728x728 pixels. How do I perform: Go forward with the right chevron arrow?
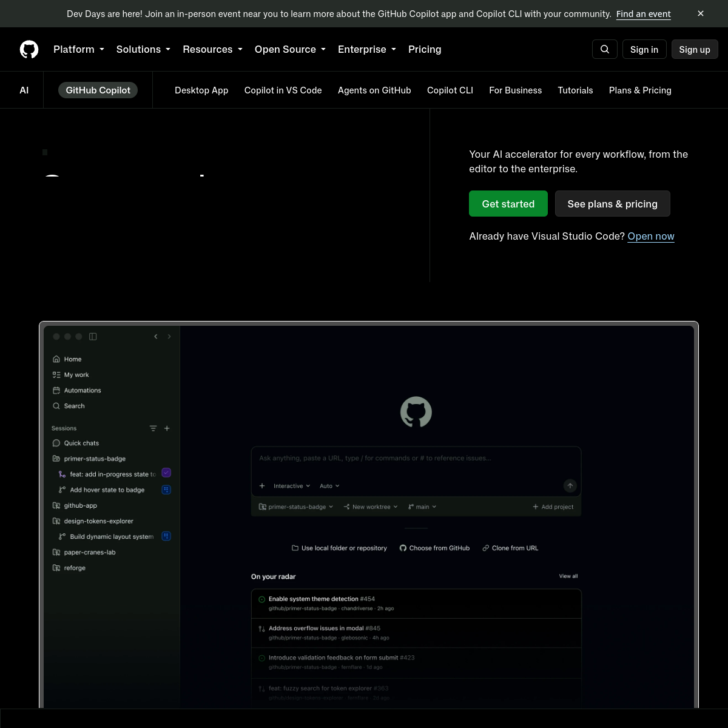pos(169,337)
